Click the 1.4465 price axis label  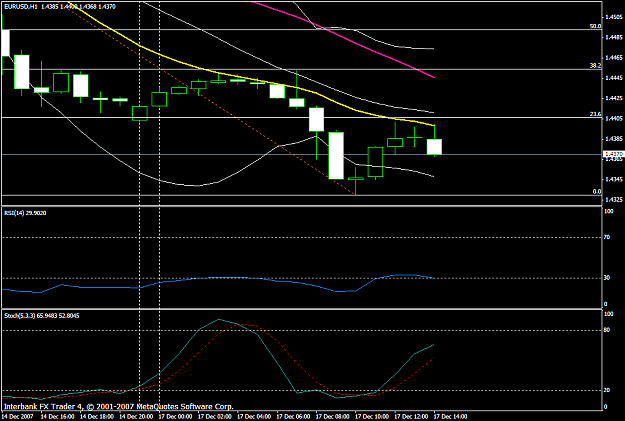(x=613, y=58)
